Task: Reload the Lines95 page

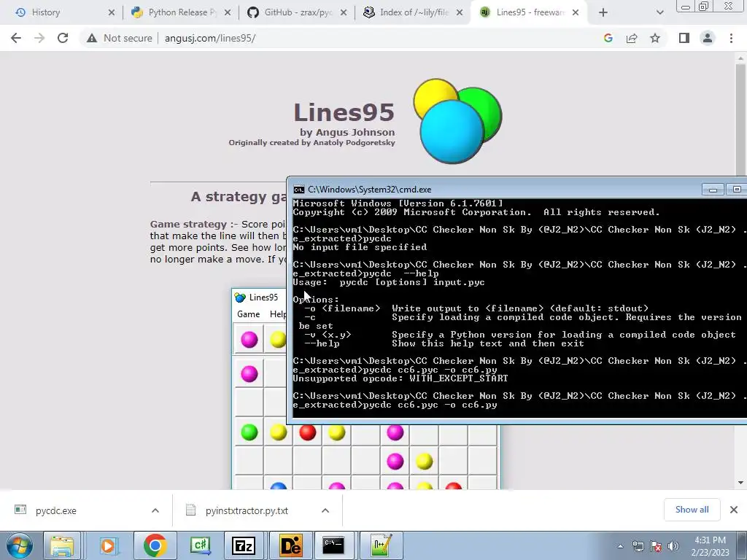Action: (63, 38)
